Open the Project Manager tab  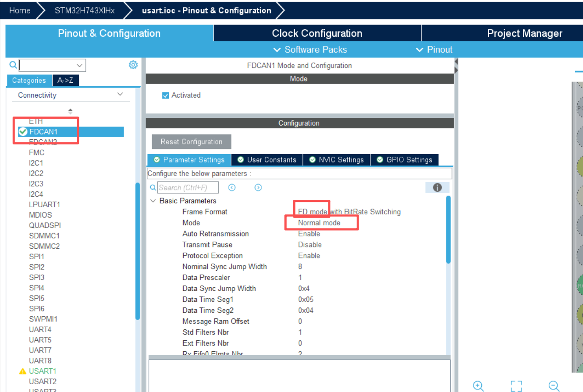[524, 33]
